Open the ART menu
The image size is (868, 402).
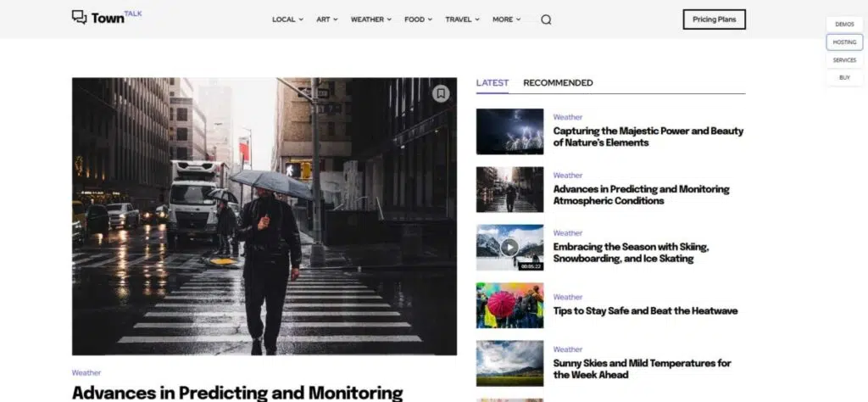point(326,20)
